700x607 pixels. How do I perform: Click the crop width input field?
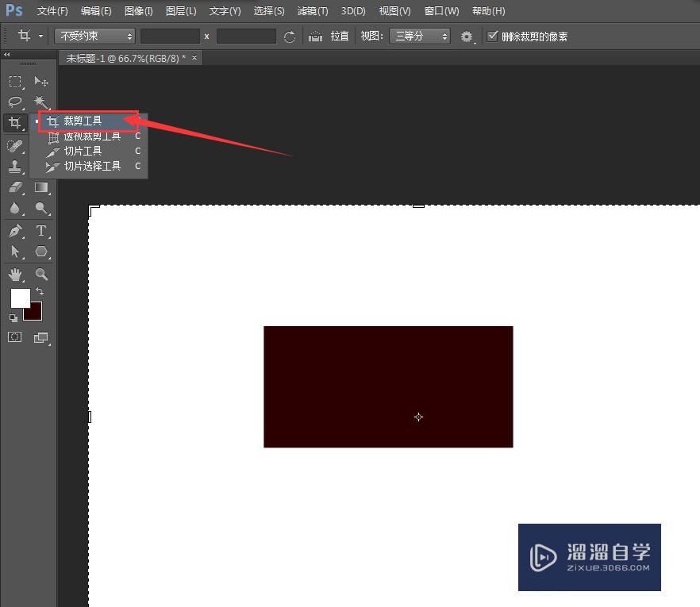coord(170,36)
